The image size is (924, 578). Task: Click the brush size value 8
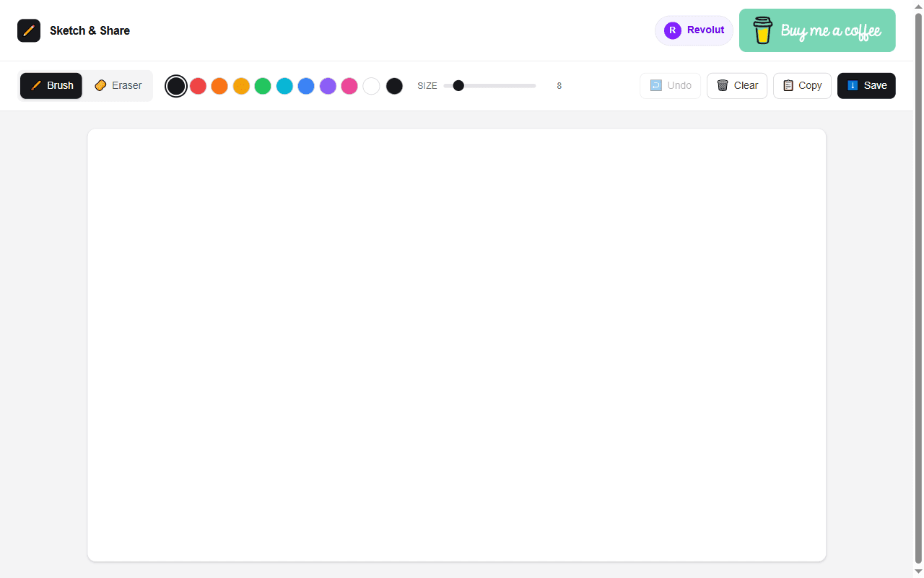(559, 86)
